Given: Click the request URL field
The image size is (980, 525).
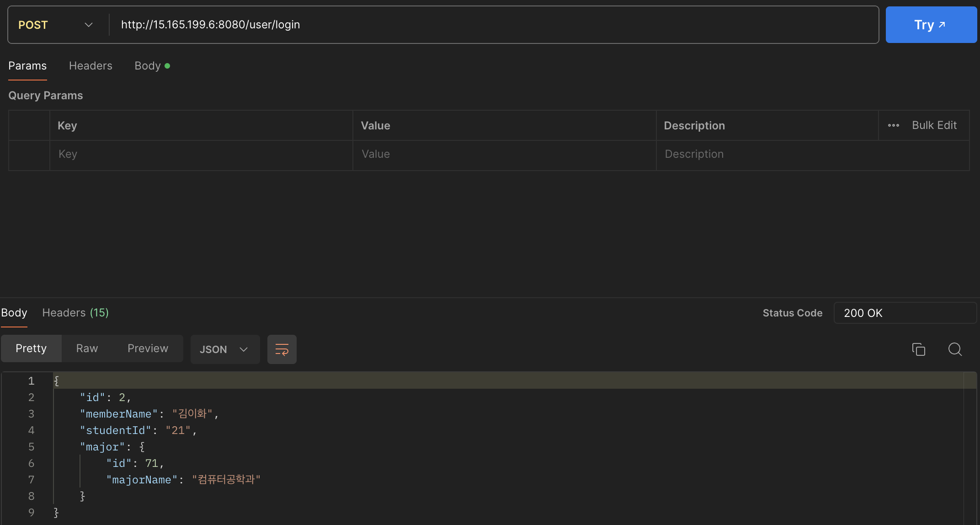Looking at the screenshot, I should point(494,25).
